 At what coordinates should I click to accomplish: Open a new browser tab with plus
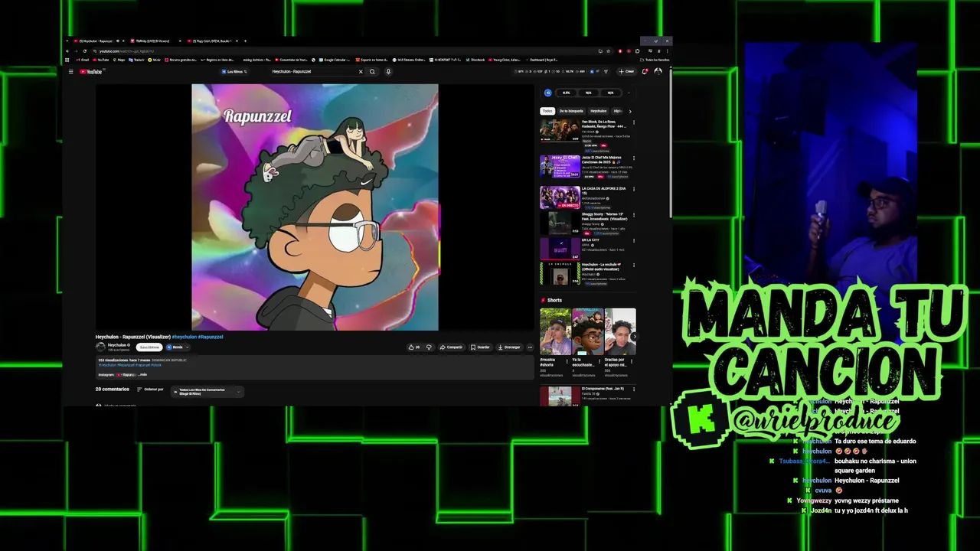coord(245,41)
